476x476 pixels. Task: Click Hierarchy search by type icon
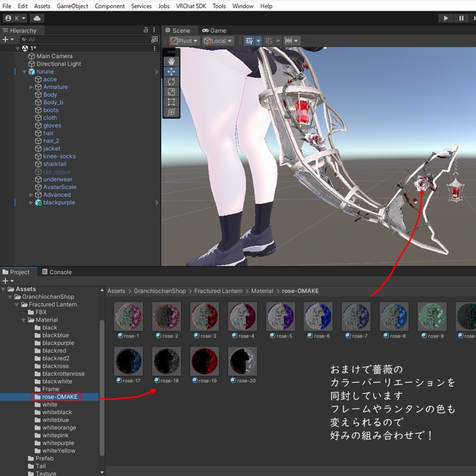click(154, 39)
